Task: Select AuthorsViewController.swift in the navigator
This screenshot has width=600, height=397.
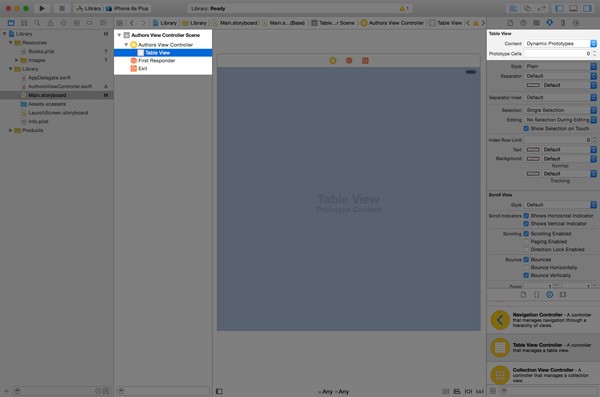Action: pos(60,87)
